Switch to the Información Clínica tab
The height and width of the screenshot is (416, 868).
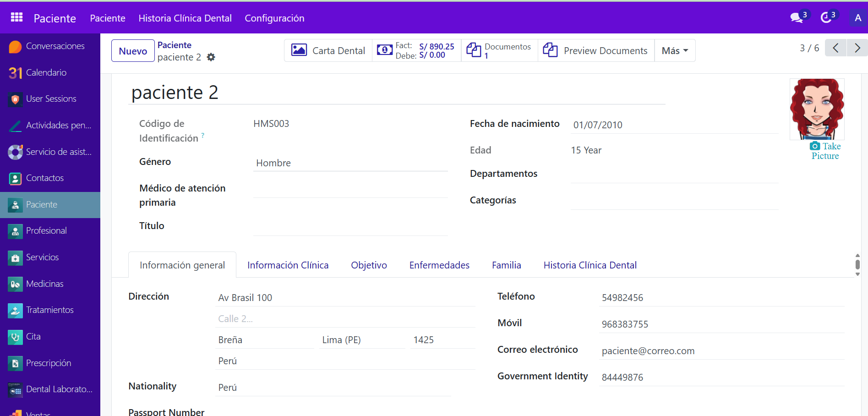[x=288, y=265]
